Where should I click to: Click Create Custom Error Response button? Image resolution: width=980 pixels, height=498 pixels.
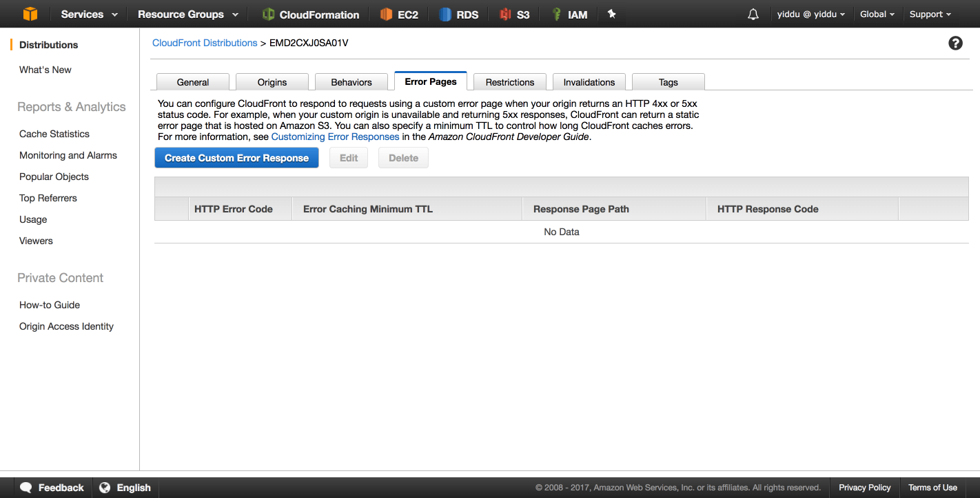pyautogui.click(x=236, y=158)
